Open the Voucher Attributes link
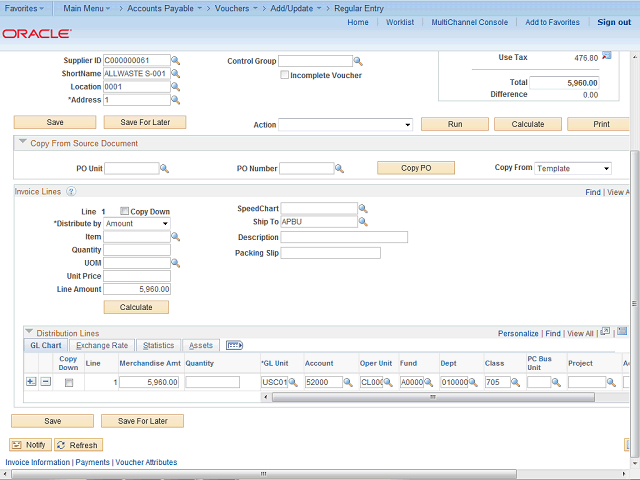Screen dimensions: 640x480 (x=146, y=462)
